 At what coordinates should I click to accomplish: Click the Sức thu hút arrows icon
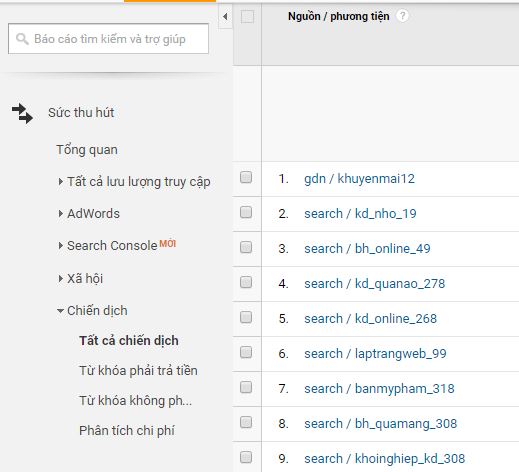(22, 113)
